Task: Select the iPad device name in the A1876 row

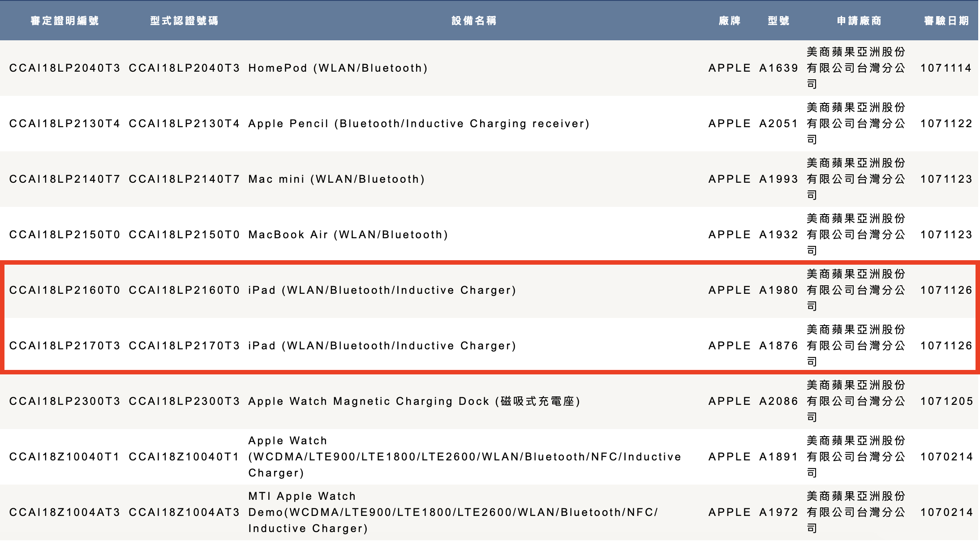Action: (x=382, y=346)
